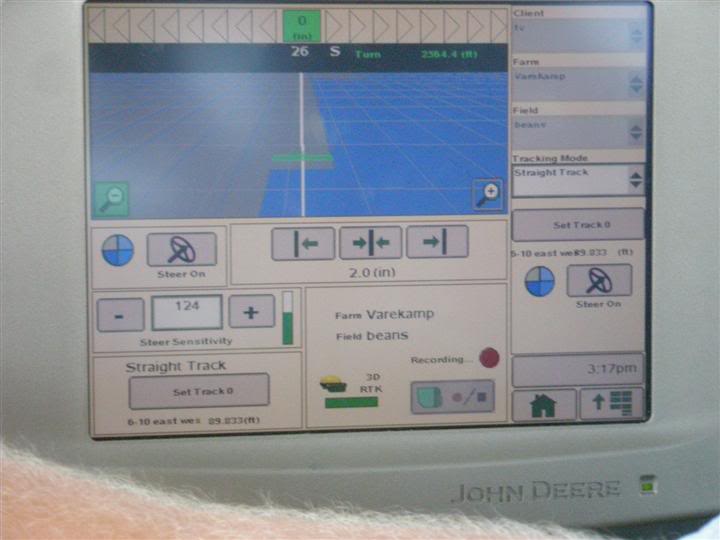Tap the green GPS signal strength bar
The image size is (720, 540).
click(x=351, y=403)
